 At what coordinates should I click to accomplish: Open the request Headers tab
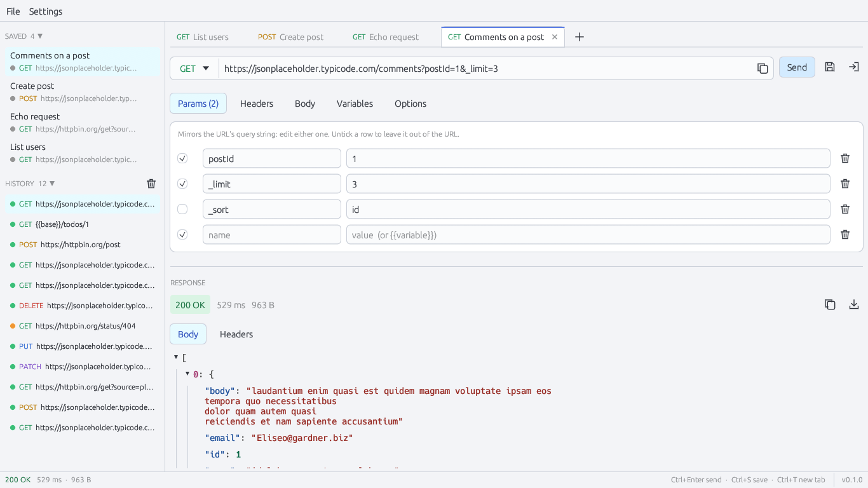[x=257, y=104]
